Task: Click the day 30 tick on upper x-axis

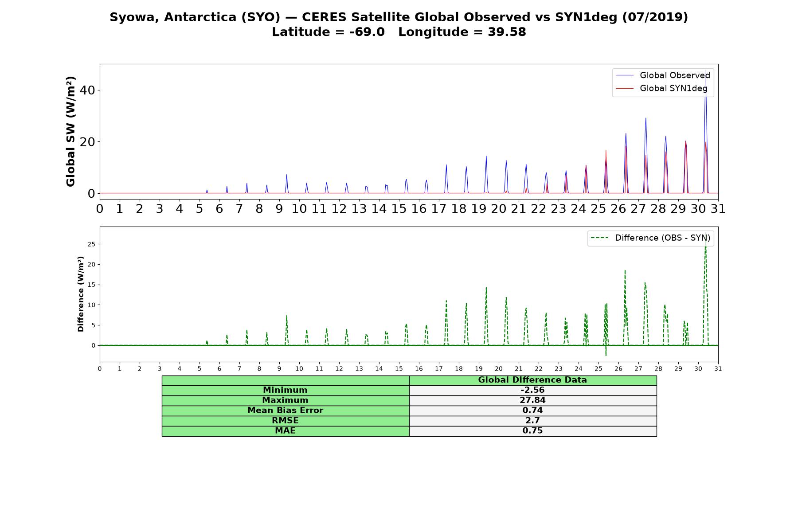Action: click(x=698, y=209)
